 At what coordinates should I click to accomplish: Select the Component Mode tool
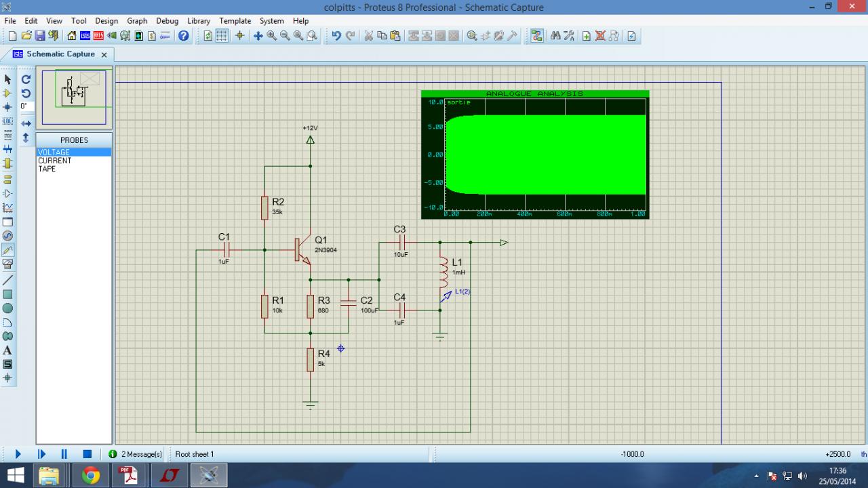click(x=7, y=93)
